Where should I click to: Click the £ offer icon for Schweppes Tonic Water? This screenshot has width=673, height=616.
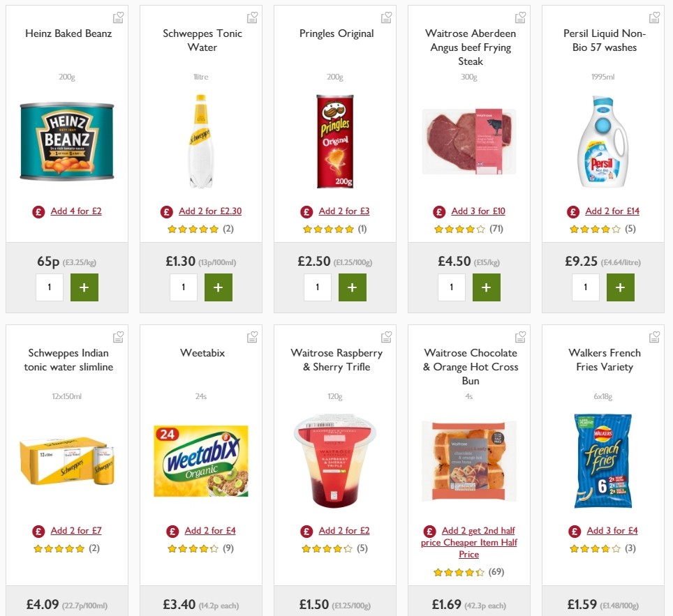coord(166,211)
